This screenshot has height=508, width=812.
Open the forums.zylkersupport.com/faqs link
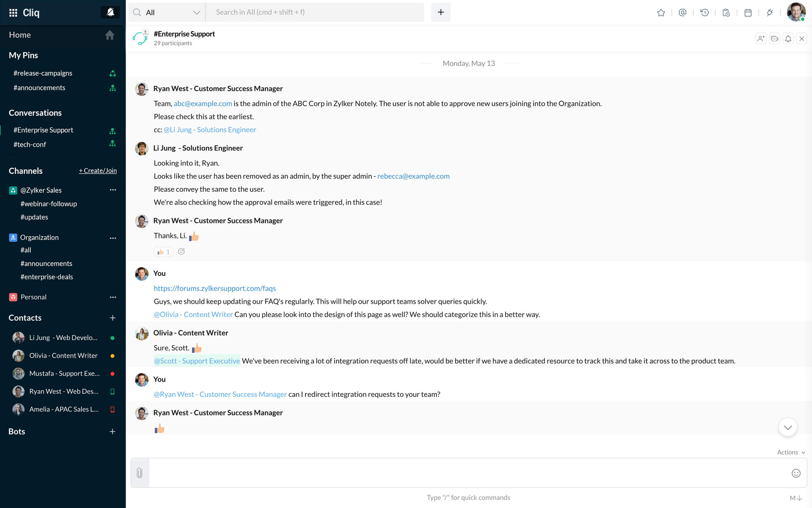214,289
